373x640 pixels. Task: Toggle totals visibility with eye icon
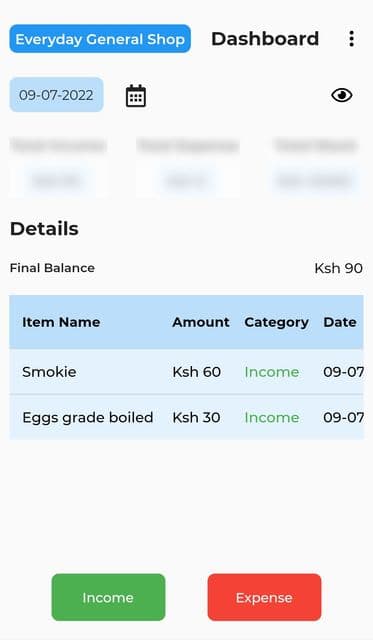pyautogui.click(x=342, y=95)
